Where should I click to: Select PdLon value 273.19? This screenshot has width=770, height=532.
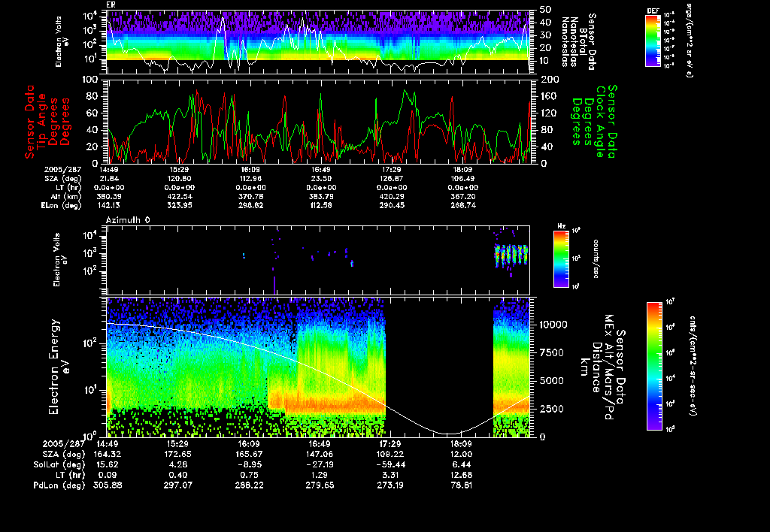390,485
